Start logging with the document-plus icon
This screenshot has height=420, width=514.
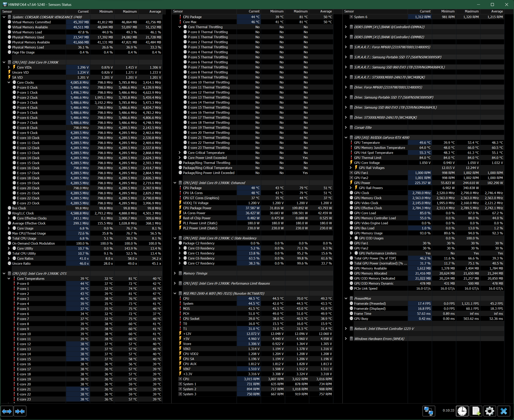point(476,411)
